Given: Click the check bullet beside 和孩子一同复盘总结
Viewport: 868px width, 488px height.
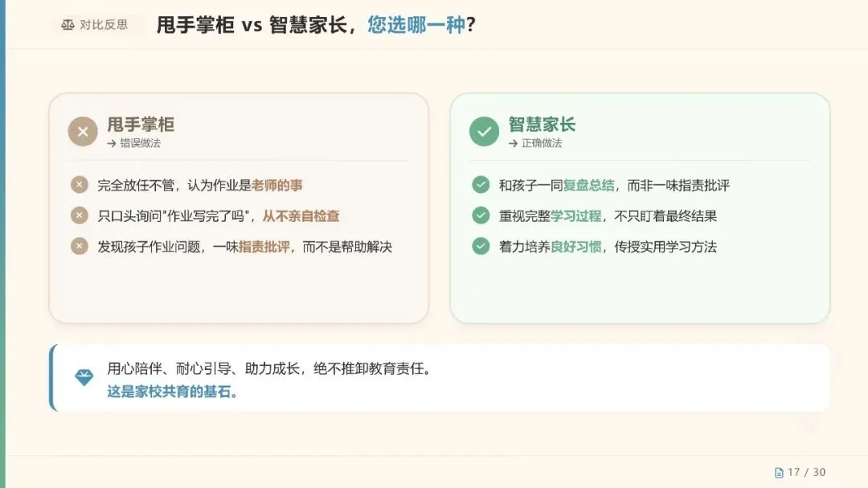Looking at the screenshot, I should [481, 184].
